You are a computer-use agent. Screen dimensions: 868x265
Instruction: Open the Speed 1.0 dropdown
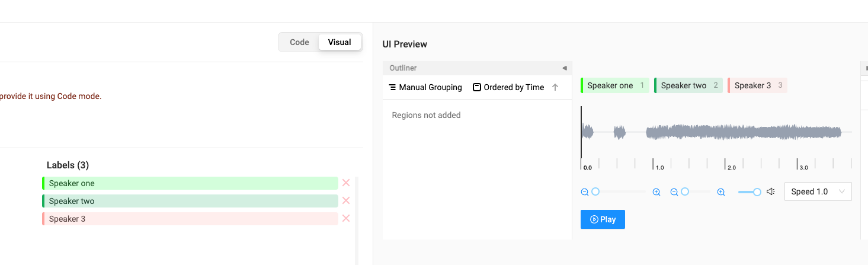[x=818, y=191]
